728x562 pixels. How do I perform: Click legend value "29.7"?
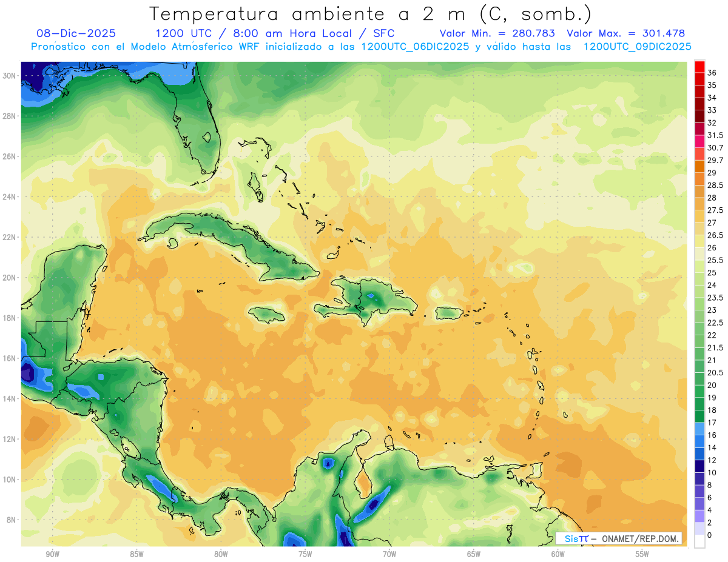pyautogui.click(x=715, y=160)
